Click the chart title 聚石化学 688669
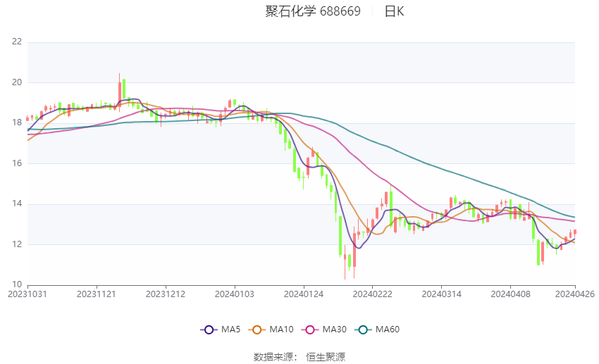 313,11
